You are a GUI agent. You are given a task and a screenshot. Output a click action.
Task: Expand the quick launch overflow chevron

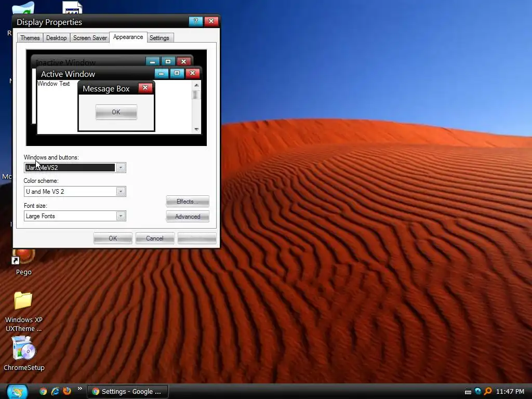point(79,389)
